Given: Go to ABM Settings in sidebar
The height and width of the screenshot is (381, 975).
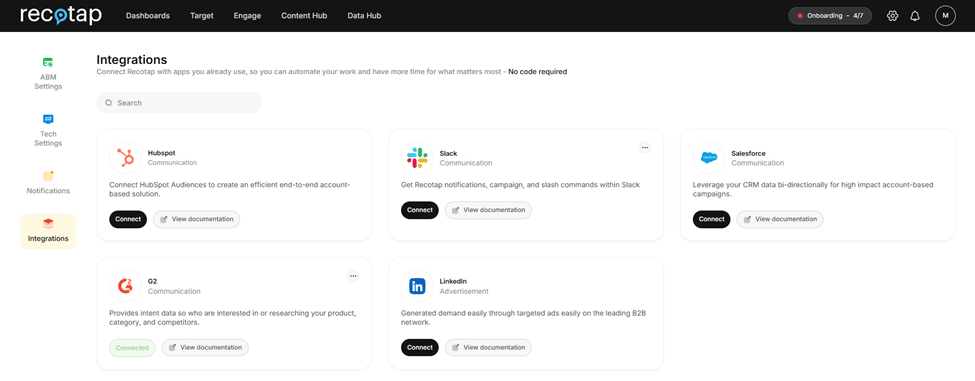Looking at the screenshot, I should pos(48,73).
